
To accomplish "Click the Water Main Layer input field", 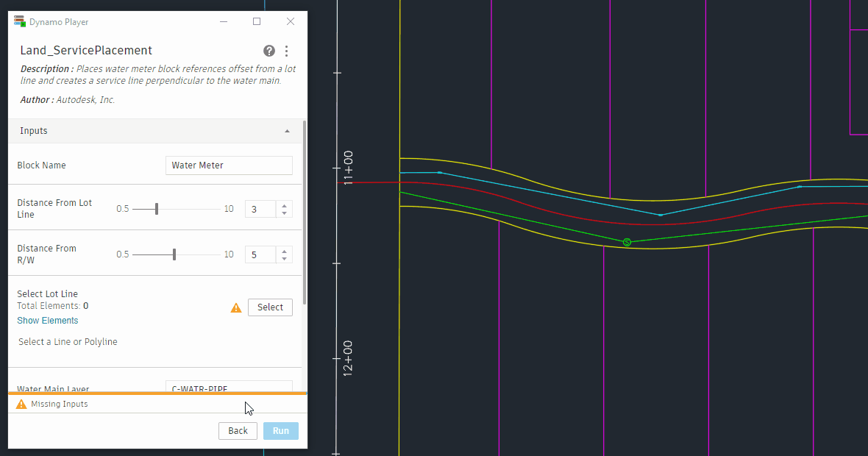I will (229, 388).
